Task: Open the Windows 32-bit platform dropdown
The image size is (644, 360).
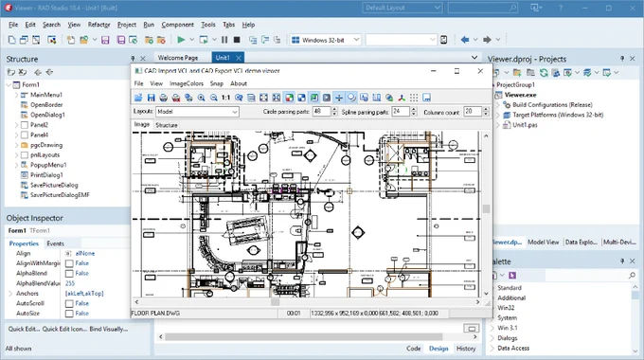Action: pos(326,40)
